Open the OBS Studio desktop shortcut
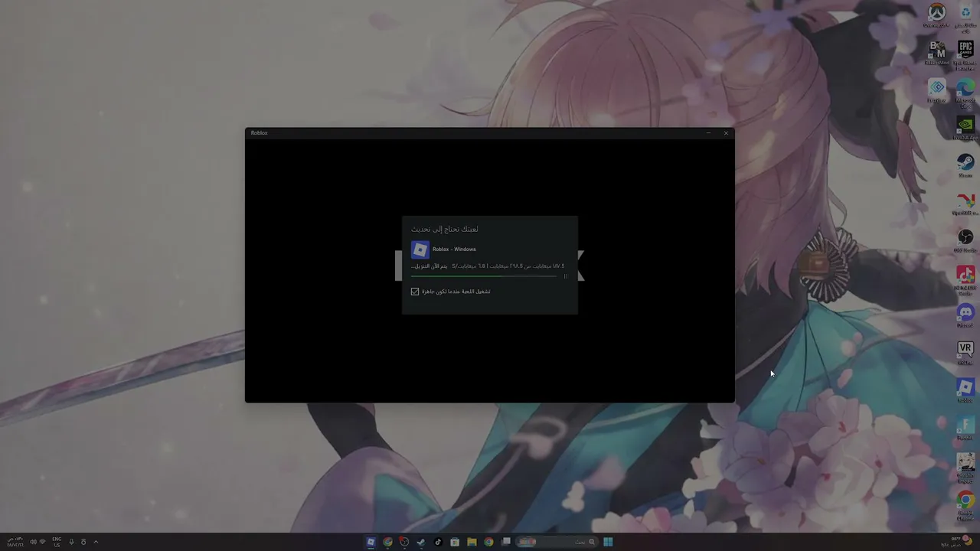 pyautogui.click(x=965, y=240)
